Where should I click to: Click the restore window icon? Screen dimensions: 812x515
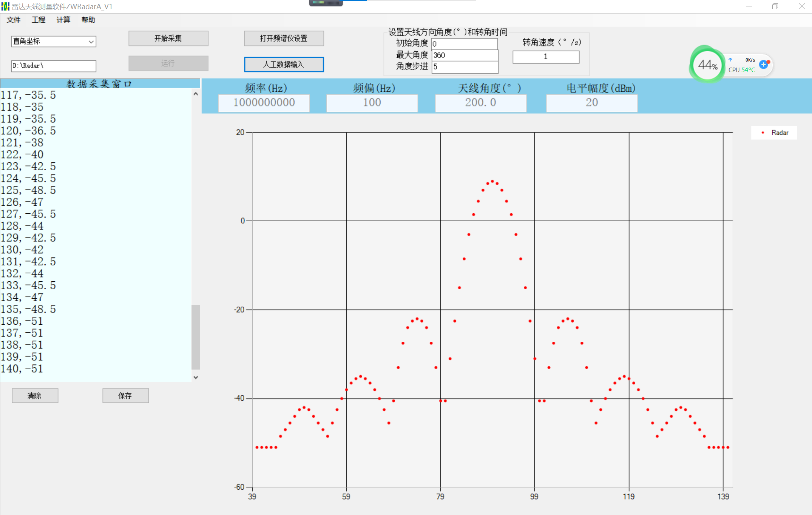pyautogui.click(x=775, y=6)
